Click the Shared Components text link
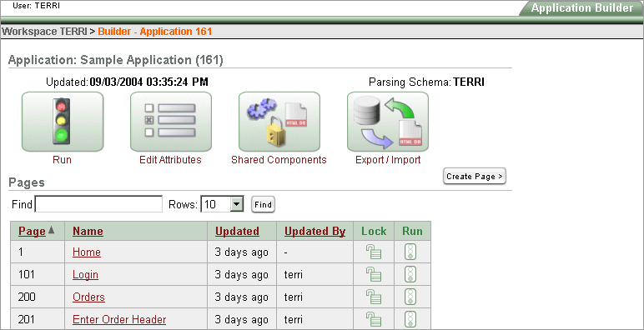Viewport: 644px width, 330px height. point(279,160)
